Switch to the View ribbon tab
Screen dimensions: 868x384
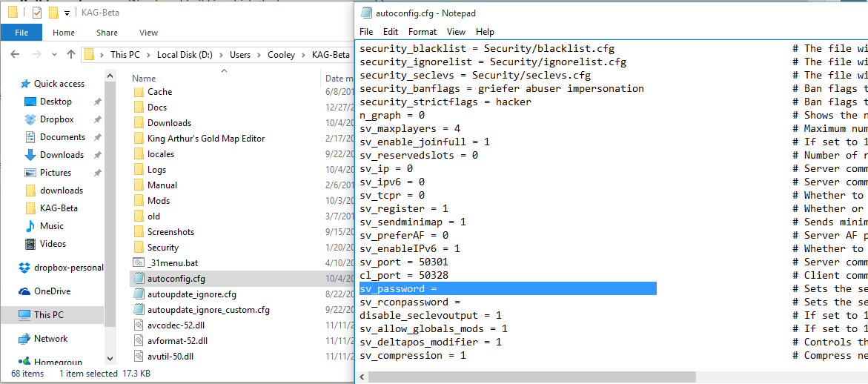[148, 33]
